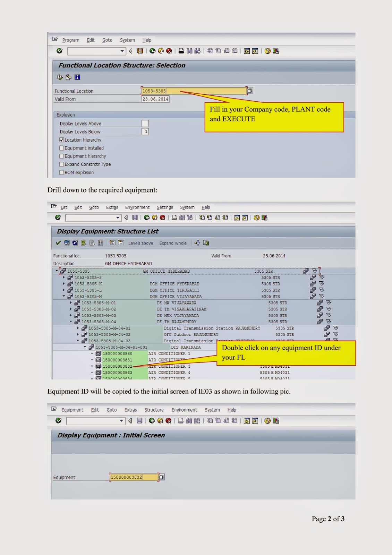The image size is (392, 555).
Task: Expand tree node 1053-5305-K
Action: 64,284
